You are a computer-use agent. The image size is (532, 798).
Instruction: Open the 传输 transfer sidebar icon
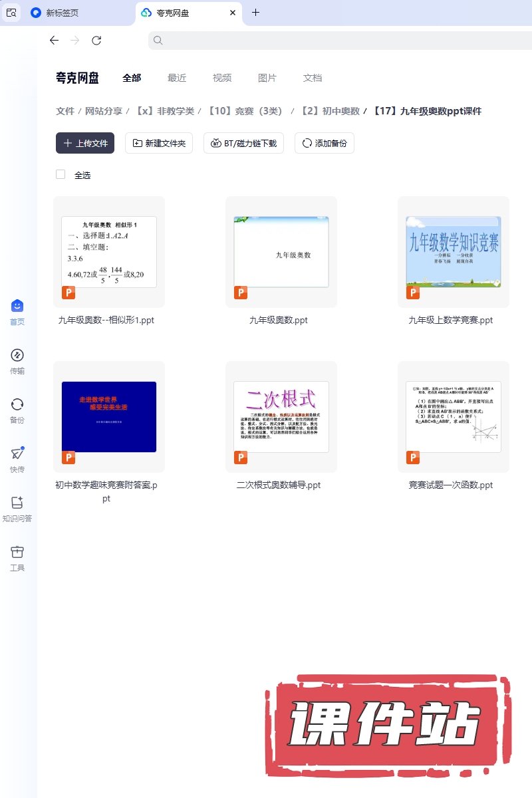tap(17, 356)
